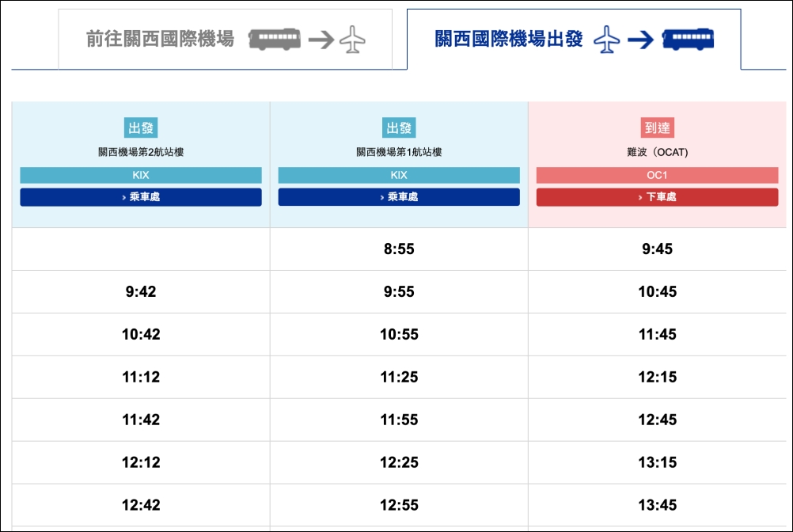The width and height of the screenshot is (793, 532).
Task: Open 下車處 for 難波 (OCAT)
Action: (657, 197)
